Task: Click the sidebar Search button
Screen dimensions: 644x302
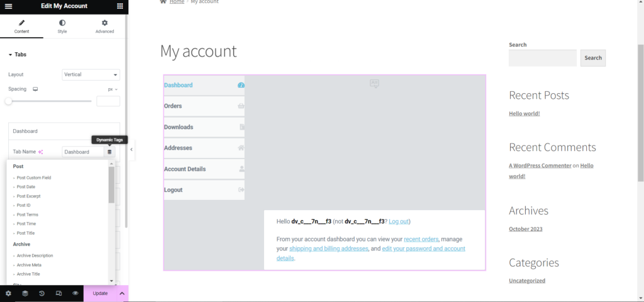Action: click(593, 59)
